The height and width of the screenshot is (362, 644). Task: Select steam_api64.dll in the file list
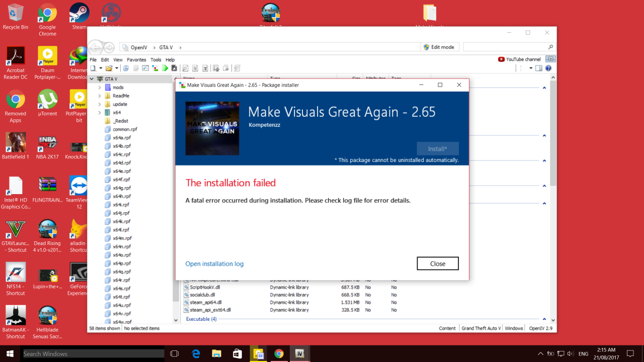[205, 303]
